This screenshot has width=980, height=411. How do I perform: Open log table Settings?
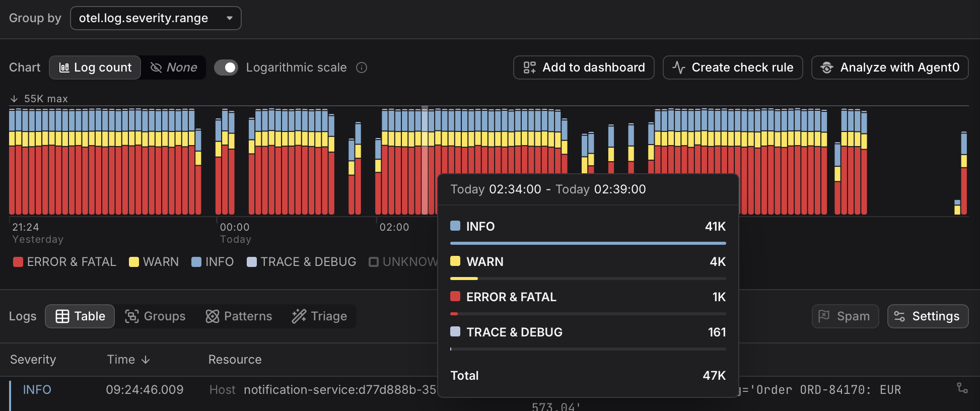[x=927, y=316]
